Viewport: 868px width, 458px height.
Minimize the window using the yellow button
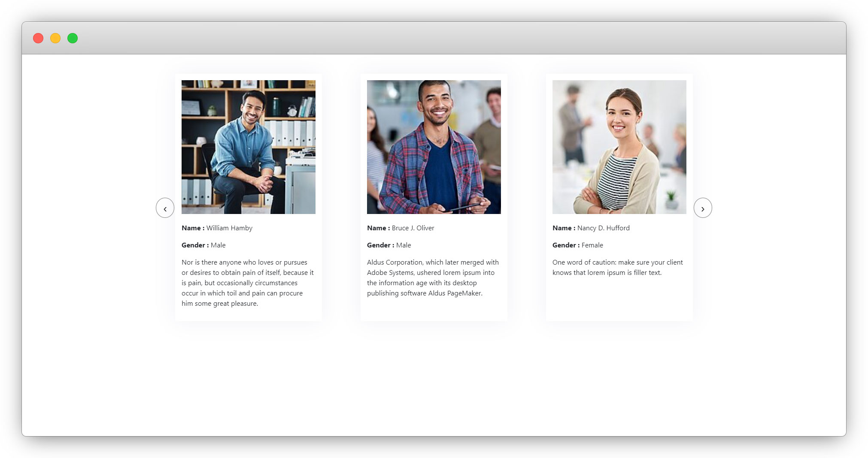[x=55, y=38]
